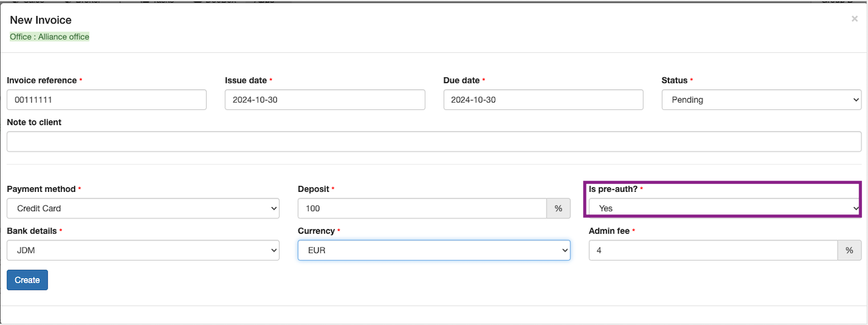Click the Payment method label

(41, 189)
